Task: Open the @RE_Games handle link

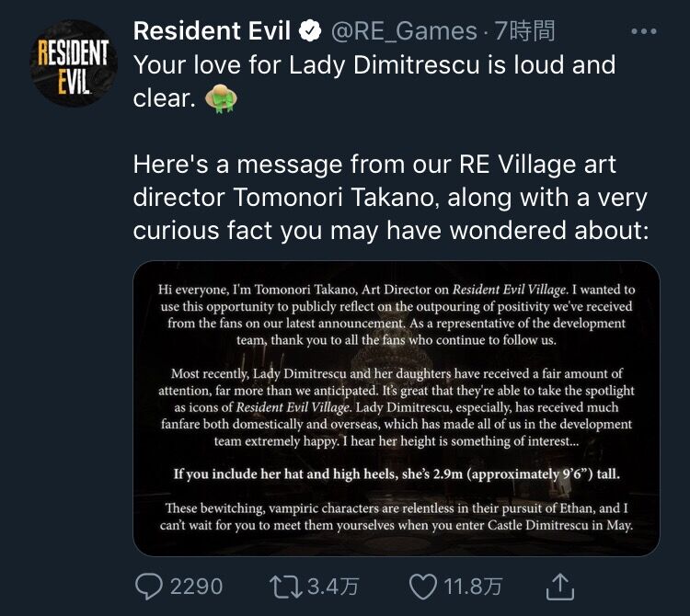Action: pyautogui.click(x=404, y=31)
